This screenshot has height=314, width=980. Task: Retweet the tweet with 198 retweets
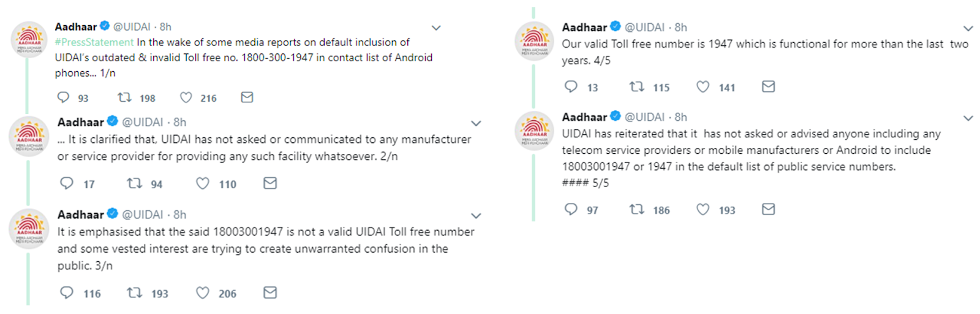124,98
